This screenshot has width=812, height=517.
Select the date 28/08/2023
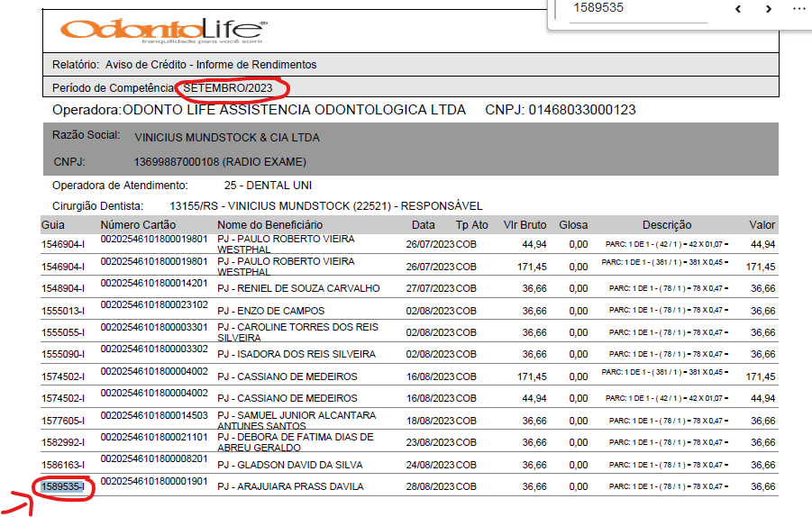431,487
